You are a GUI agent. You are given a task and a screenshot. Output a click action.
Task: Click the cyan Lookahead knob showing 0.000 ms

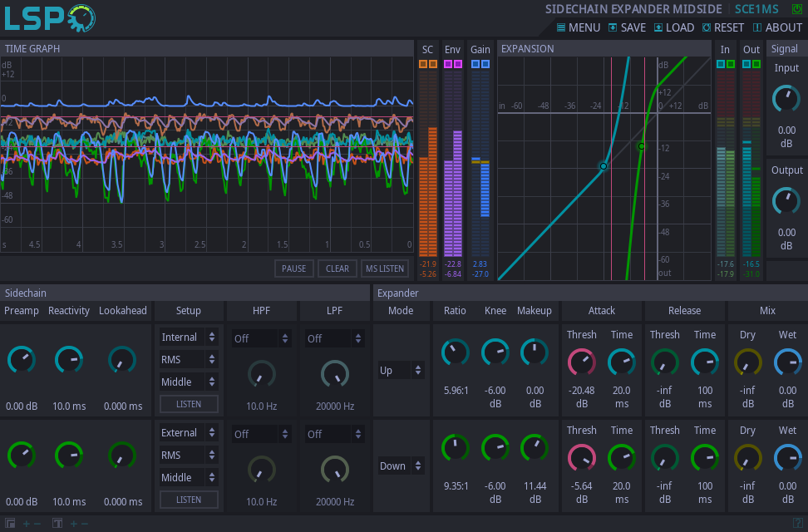pos(122,360)
